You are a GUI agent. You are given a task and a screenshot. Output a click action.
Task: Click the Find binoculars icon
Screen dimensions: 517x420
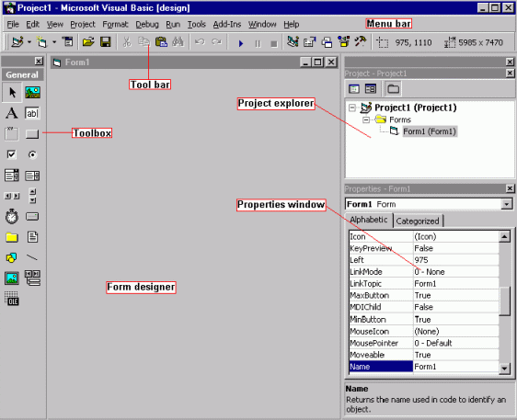[x=178, y=42]
